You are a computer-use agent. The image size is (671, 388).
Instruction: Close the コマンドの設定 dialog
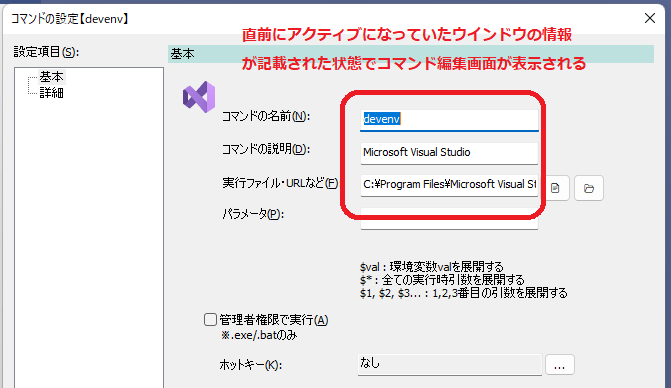click(650, 18)
